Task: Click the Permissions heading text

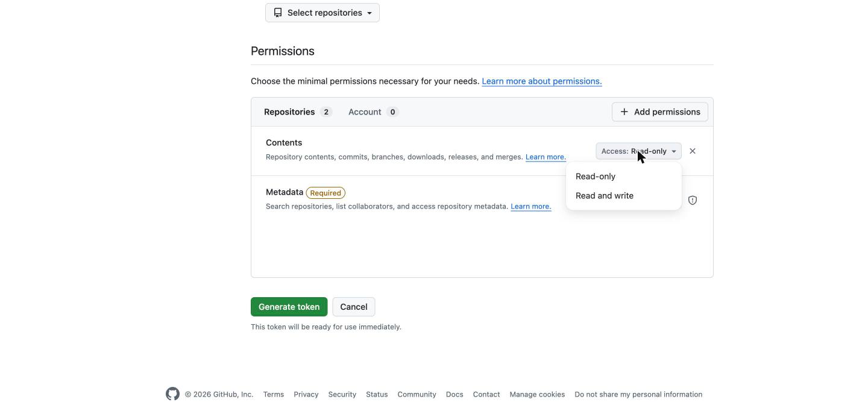Action: 283,51
